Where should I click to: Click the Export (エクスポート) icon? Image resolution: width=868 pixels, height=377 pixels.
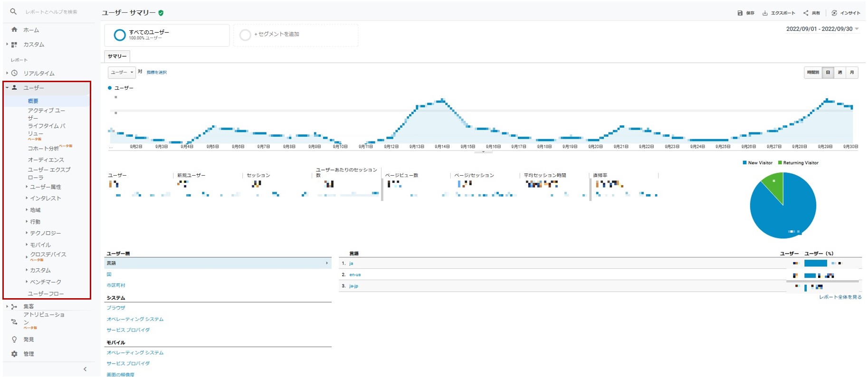[765, 13]
